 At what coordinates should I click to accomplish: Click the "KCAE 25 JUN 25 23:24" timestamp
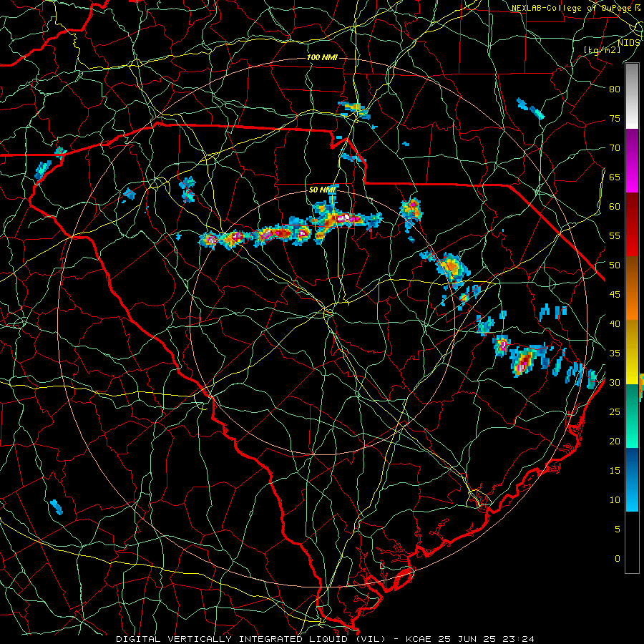coord(470,639)
